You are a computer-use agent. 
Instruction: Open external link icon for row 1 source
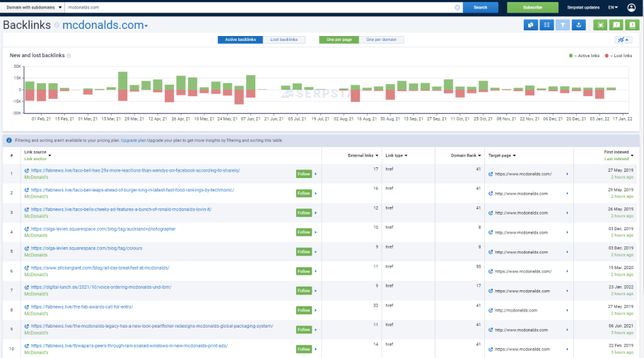coord(27,171)
